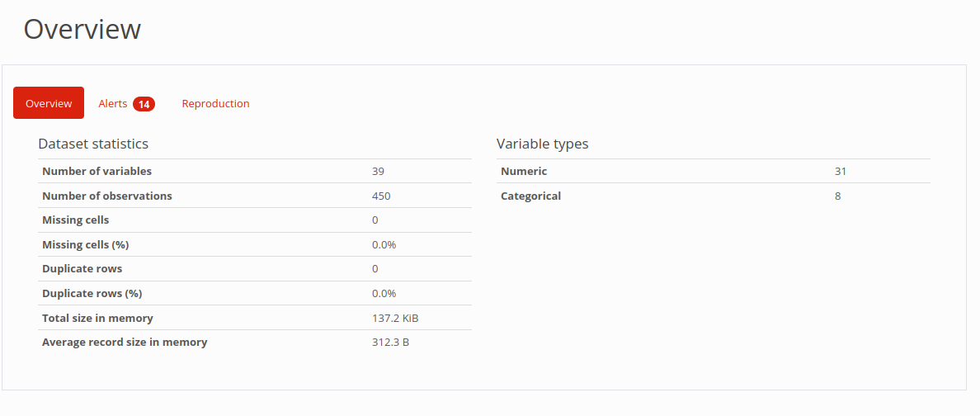The height and width of the screenshot is (416, 980).
Task: Select the Number of variables row label
Action: (97, 171)
